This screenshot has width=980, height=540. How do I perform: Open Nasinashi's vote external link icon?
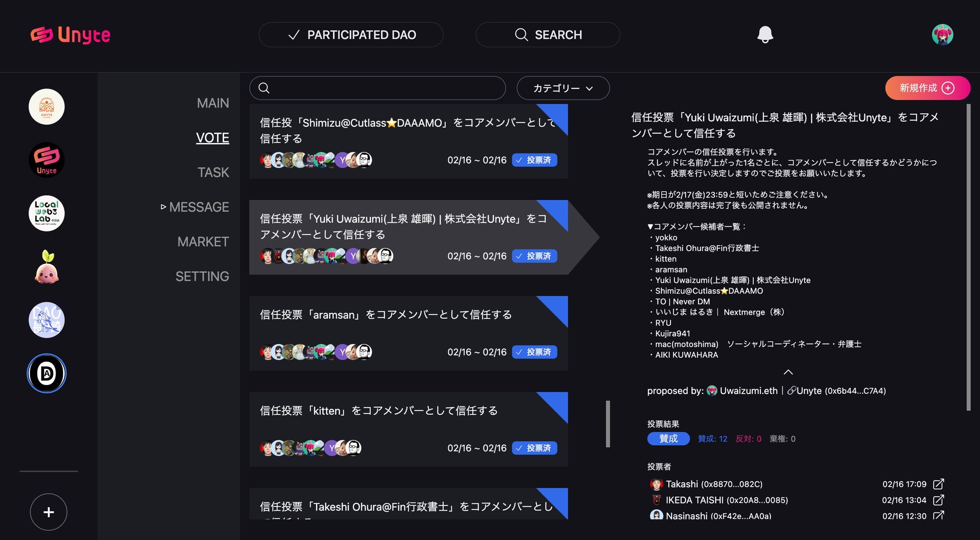(938, 515)
